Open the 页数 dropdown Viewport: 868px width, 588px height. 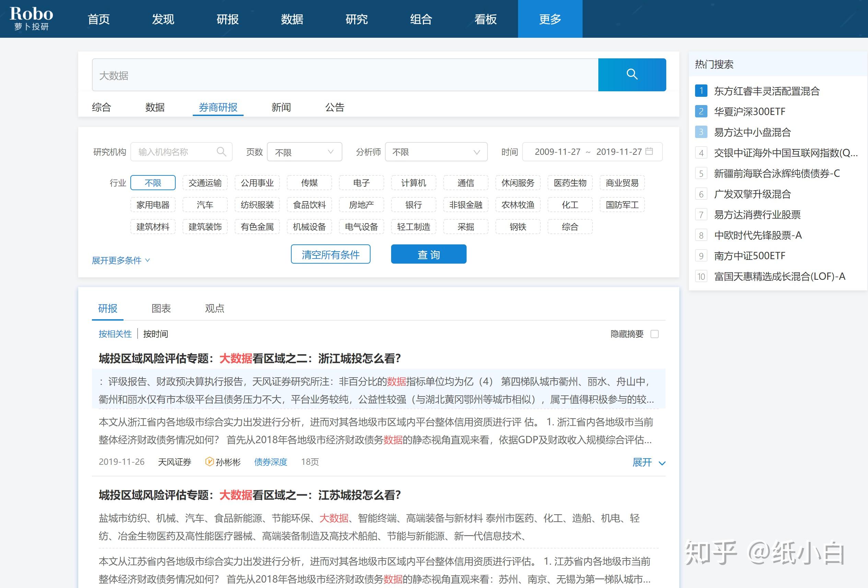click(x=304, y=152)
